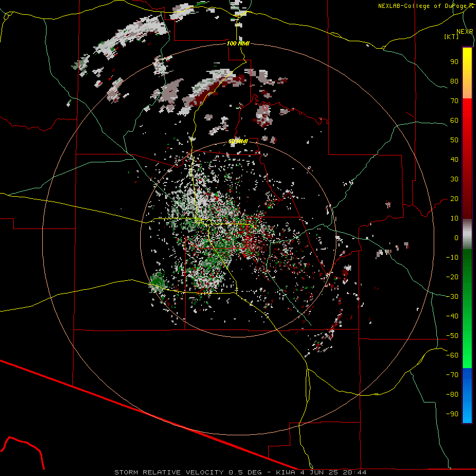This screenshot has height=476, width=476.
Task: Select the -10 value on the velocity scale
Action: click(x=452, y=258)
